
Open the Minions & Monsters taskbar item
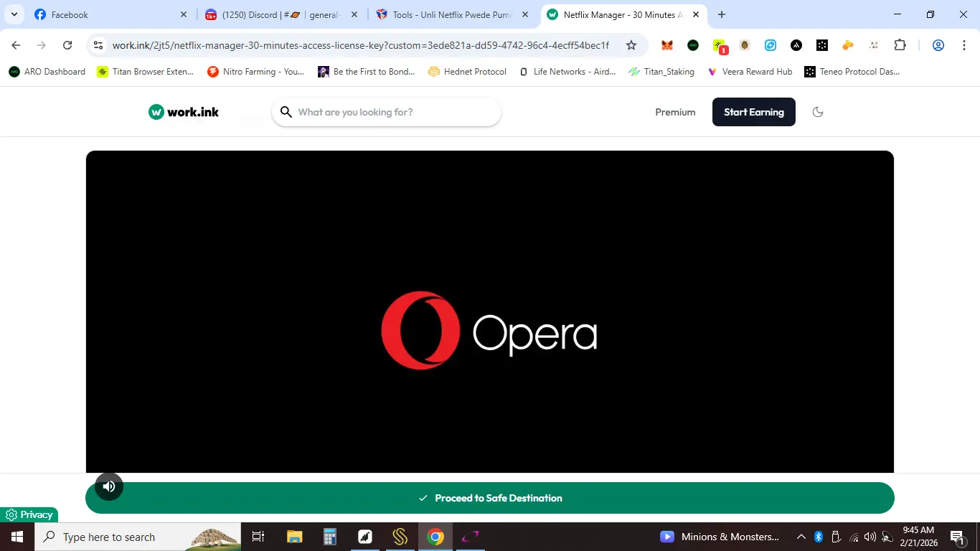click(x=720, y=537)
